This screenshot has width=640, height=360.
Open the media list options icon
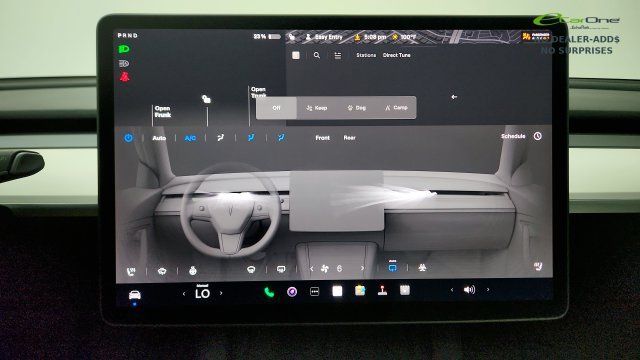(338, 56)
